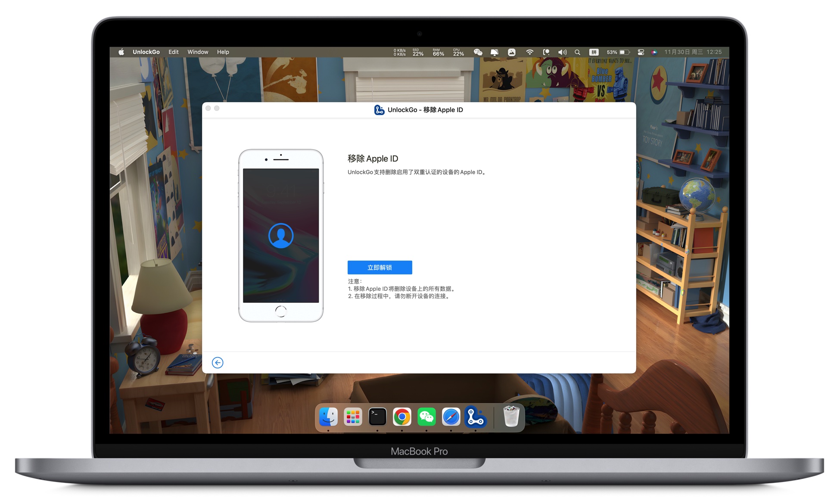Open the Help menu
840x504 pixels.
tap(223, 52)
